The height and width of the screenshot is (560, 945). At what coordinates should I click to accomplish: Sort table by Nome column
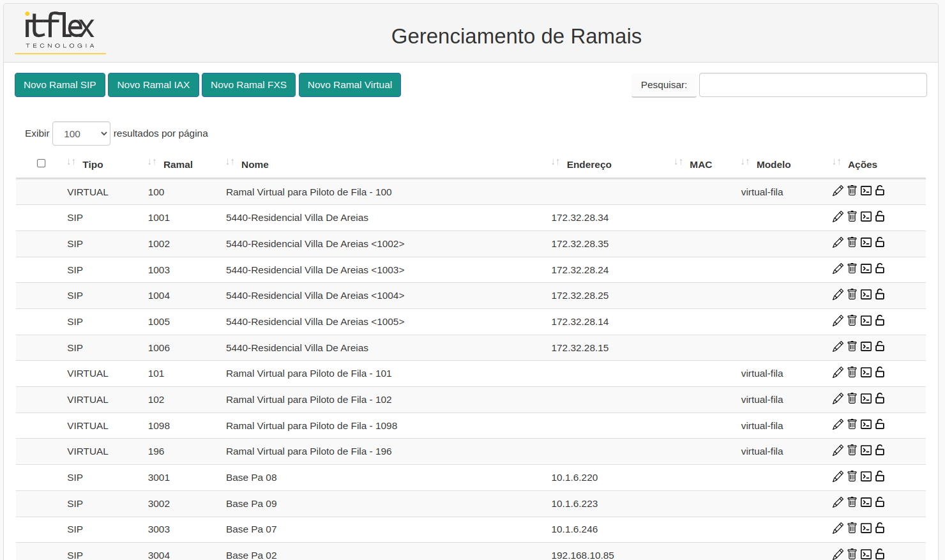(x=255, y=165)
